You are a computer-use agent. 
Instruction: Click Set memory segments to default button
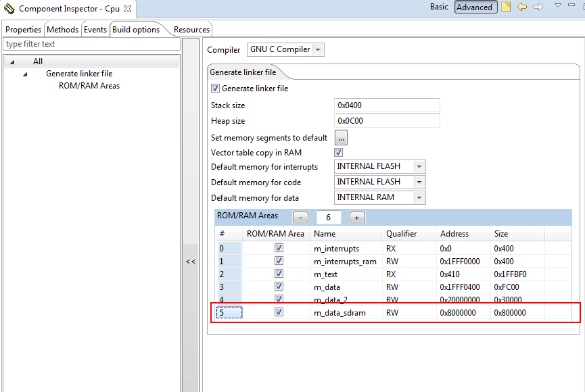[341, 138]
